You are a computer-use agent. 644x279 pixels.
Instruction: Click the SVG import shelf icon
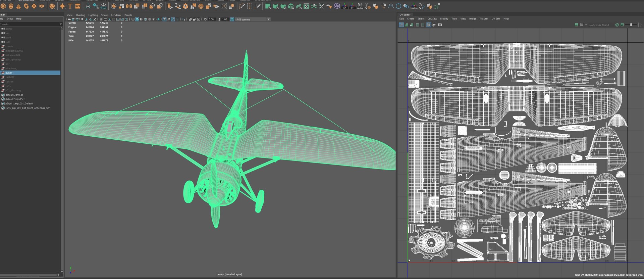coord(77,6)
